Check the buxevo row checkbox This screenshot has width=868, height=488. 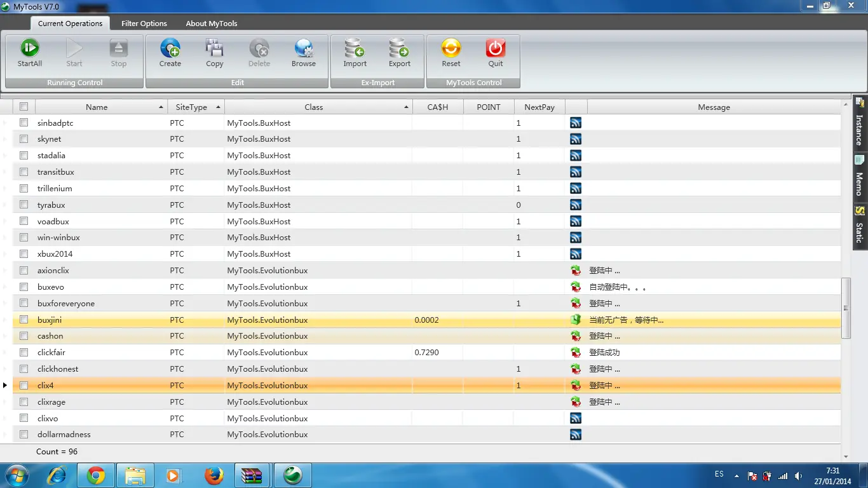click(x=24, y=287)
